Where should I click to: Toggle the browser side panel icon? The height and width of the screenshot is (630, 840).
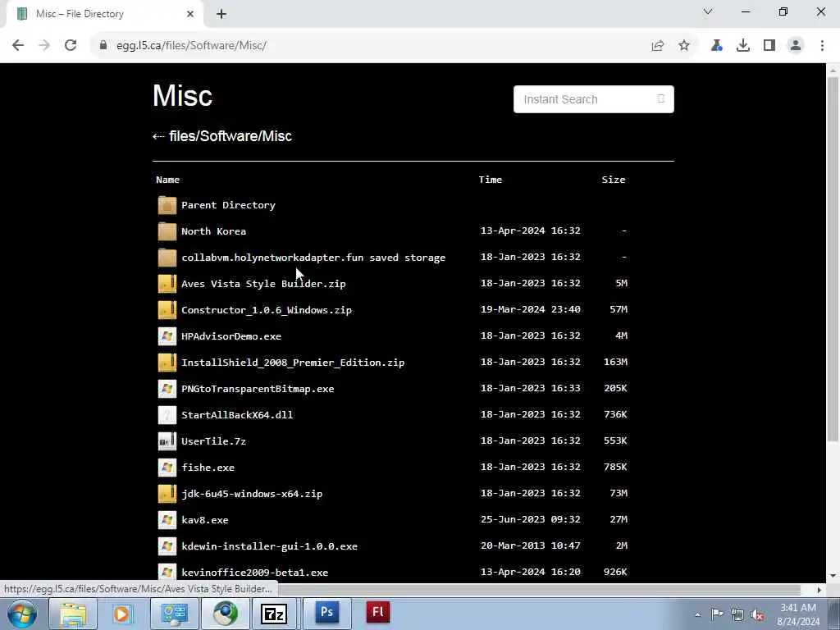[769, 46]
